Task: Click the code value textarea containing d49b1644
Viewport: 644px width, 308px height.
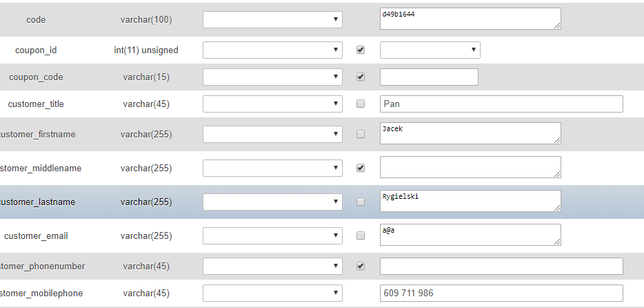Action: [470, 19]
